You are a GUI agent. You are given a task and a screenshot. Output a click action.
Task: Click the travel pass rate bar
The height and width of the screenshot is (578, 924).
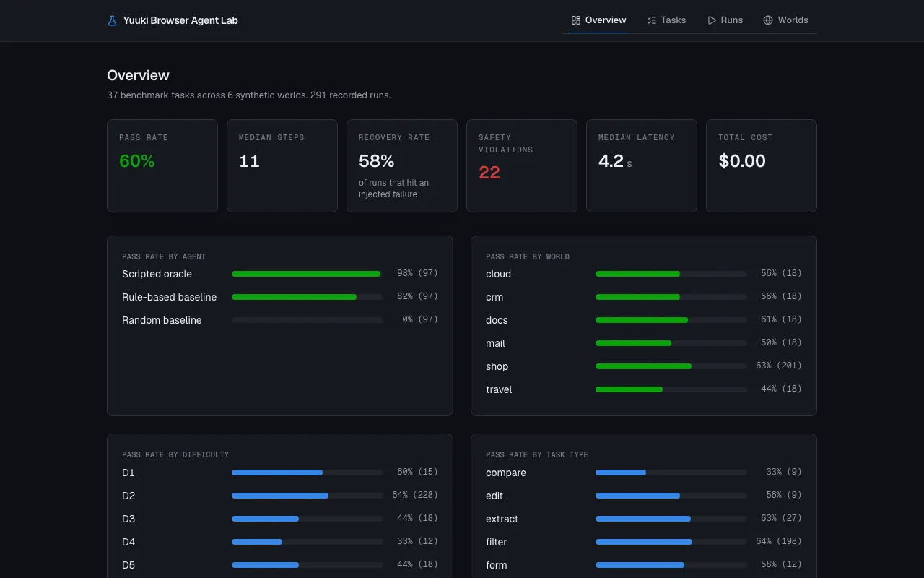pos(671,389)
